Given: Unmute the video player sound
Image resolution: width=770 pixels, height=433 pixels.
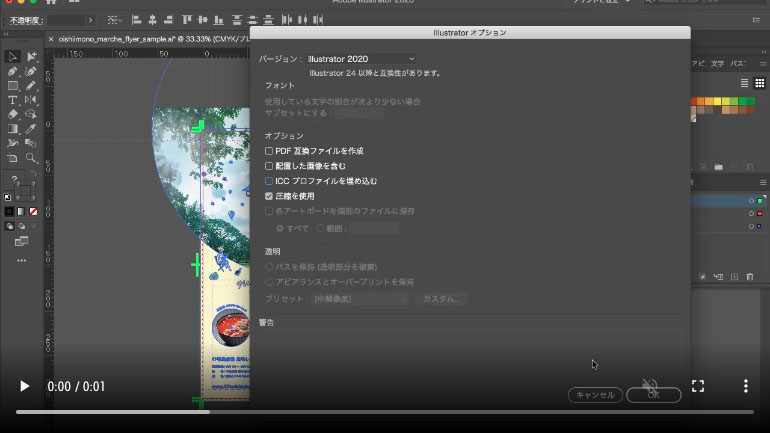Looking at the screenshot, I should [x=650, y=385].
